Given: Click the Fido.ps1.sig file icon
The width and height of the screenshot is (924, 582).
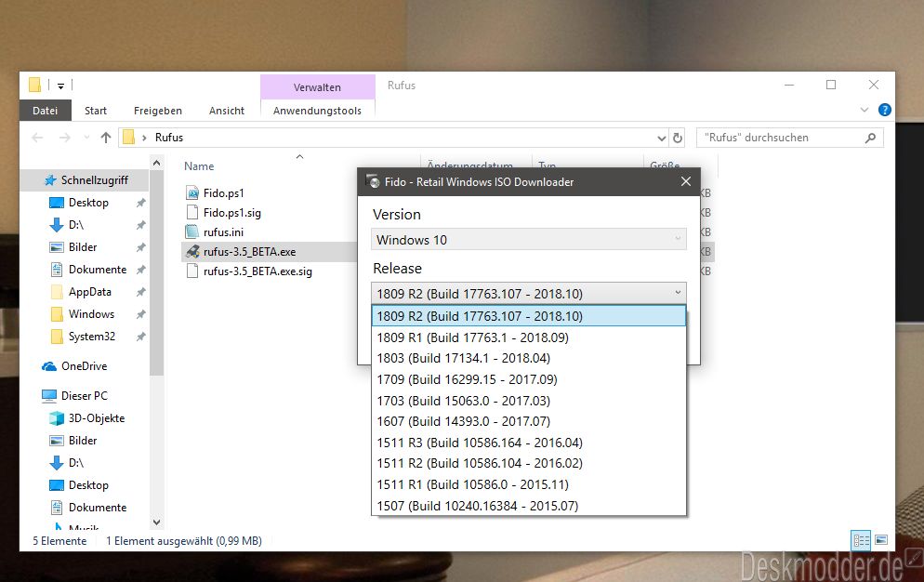Looking at the screenshot, I should click(192, 212).
